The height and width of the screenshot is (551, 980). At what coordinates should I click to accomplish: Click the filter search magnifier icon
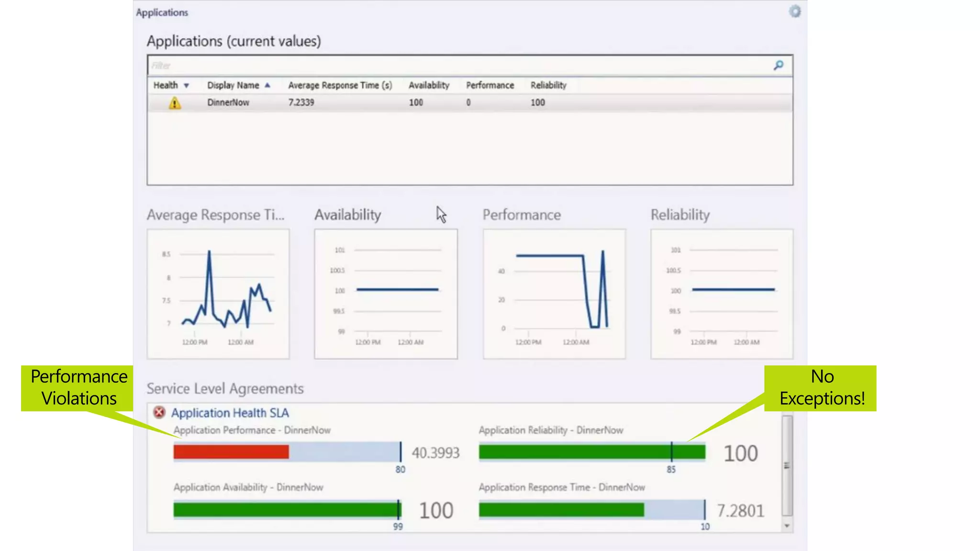(779, 65)
